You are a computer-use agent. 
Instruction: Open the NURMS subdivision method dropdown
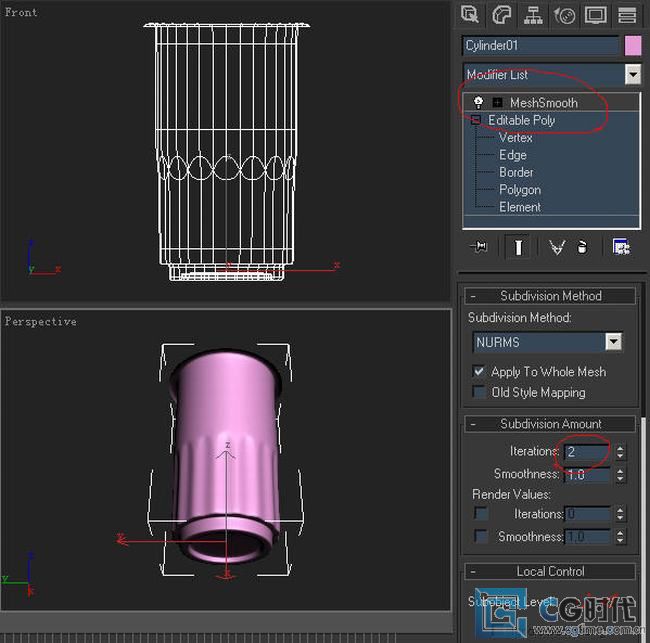pos(613,342)
